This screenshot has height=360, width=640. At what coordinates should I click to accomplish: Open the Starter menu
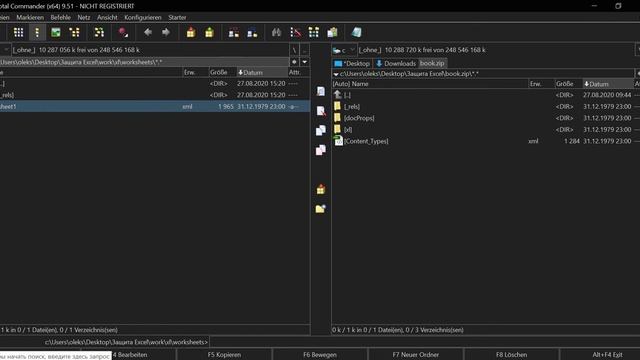177,18
